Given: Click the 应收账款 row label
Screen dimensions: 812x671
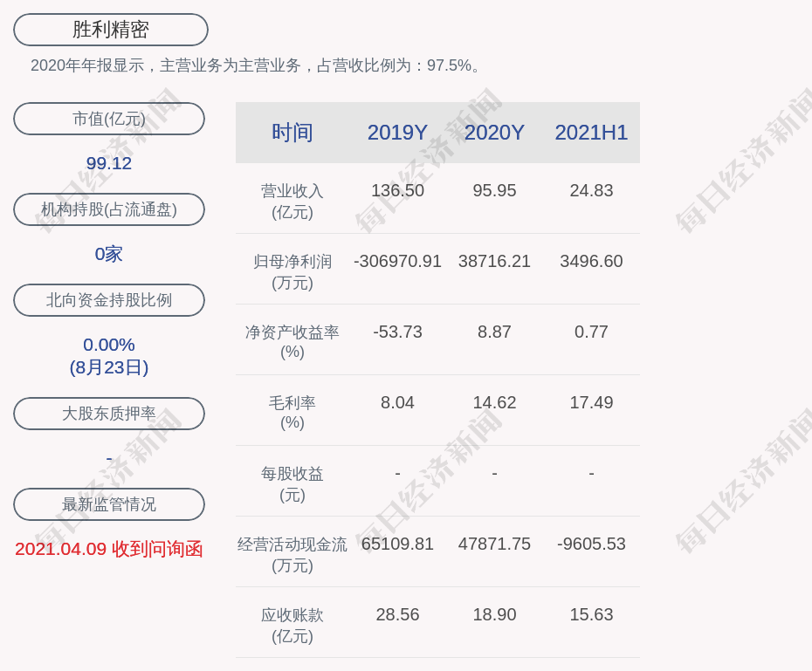Looking at the screenshot, I should pos(292,626).
